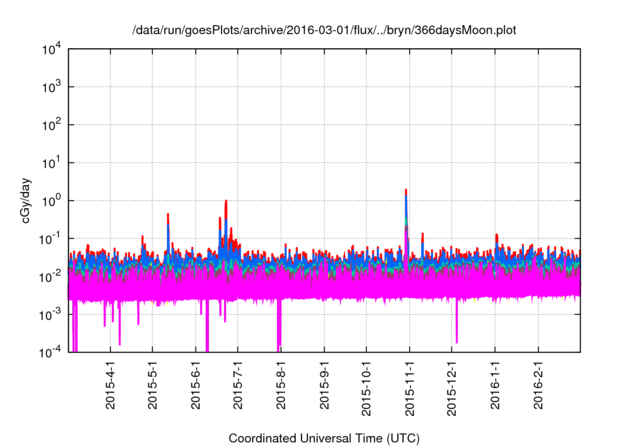
Task: Select the 2015-6-1 date tick label
Action: (196, 387)
